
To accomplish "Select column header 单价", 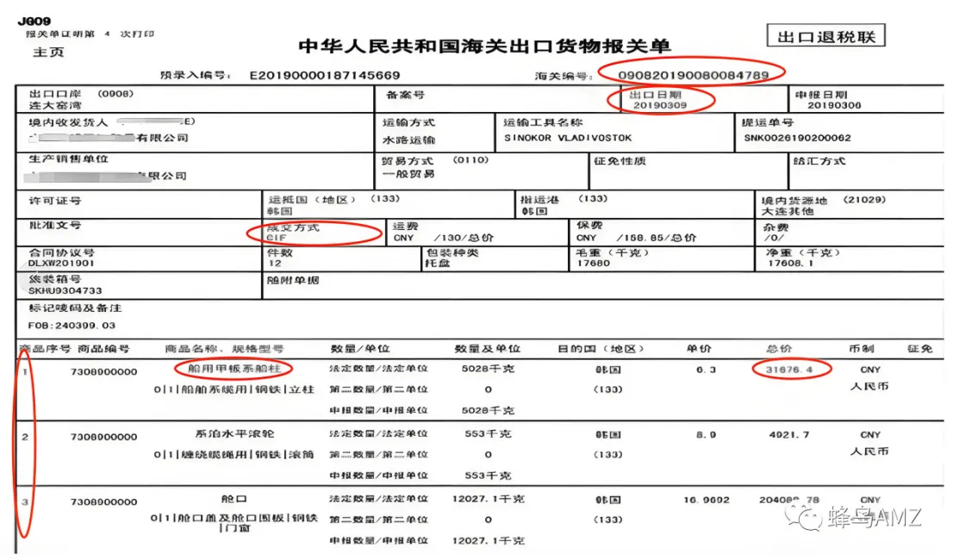I will coord(699,349).
